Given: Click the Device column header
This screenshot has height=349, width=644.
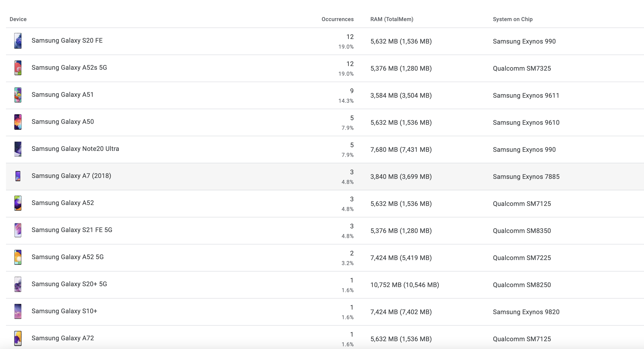Looking at the screenshot, I should [x=18, y=19].
